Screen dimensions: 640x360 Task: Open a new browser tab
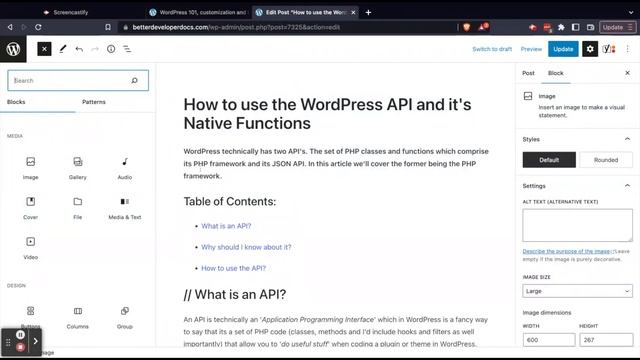[x=368, y=12]
